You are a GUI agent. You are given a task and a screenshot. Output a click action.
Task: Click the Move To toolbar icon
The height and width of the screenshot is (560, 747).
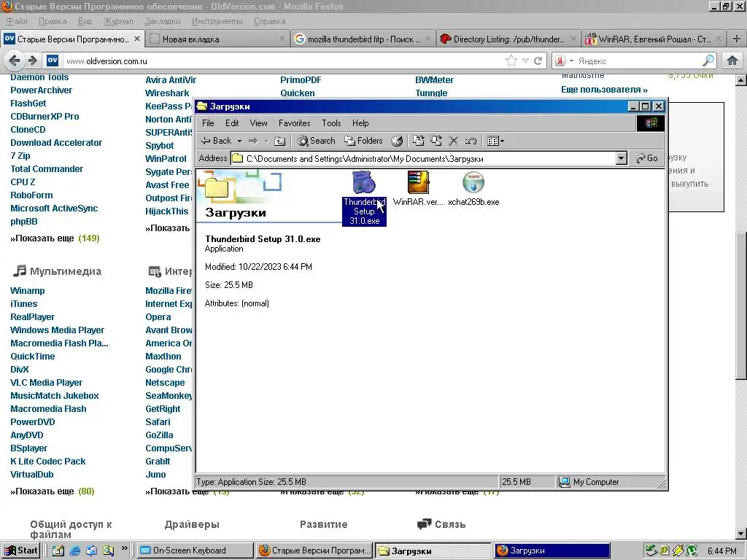tap(418, 141)
